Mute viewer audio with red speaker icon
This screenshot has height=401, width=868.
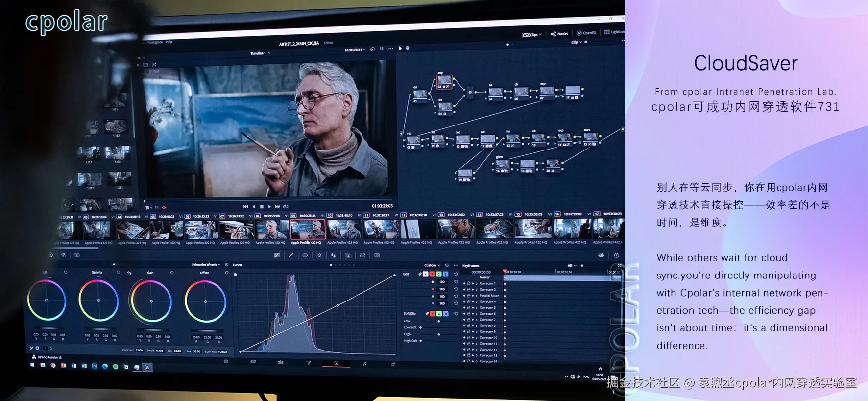pos(164,207)
